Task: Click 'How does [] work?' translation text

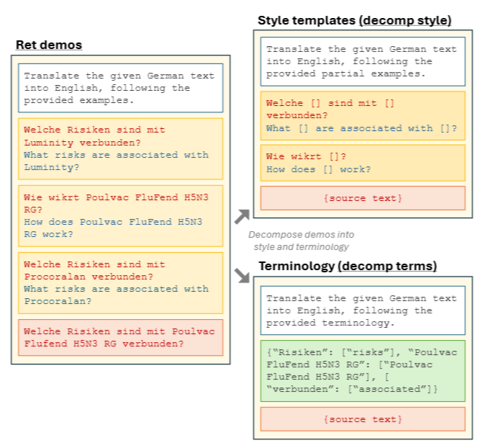Action: (x=318, y=169)
